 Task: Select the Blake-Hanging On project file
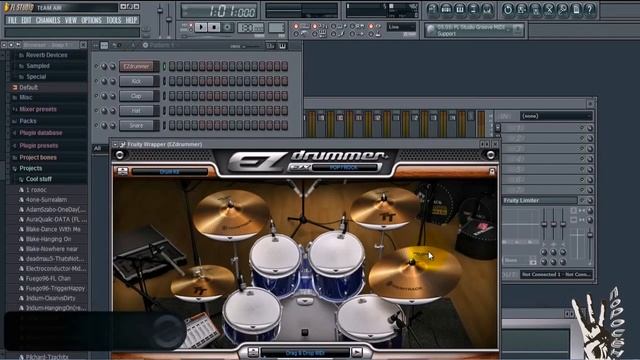[x=48, y=239]
